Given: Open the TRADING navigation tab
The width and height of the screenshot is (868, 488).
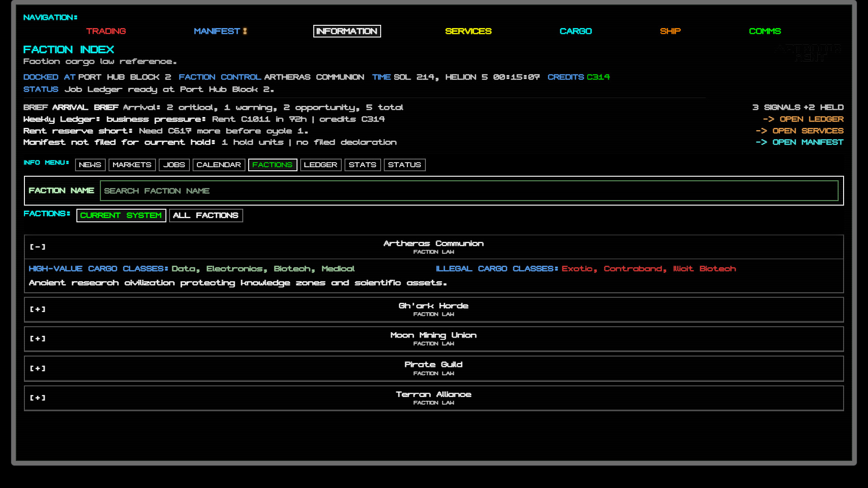Looking at the screenshot, I should point(106,31).
